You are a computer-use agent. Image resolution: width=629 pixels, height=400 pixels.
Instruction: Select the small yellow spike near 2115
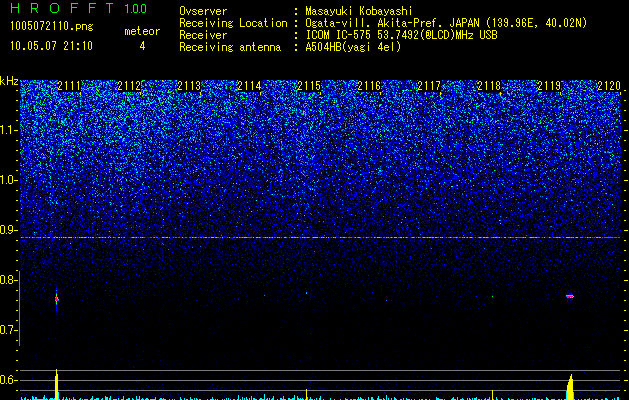pyautogui.click(x=306, y=394)
